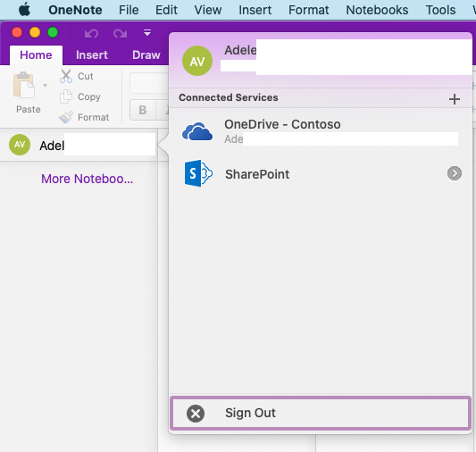
Task: Click the Cut scissors icon
Action: tap(66, 76)
